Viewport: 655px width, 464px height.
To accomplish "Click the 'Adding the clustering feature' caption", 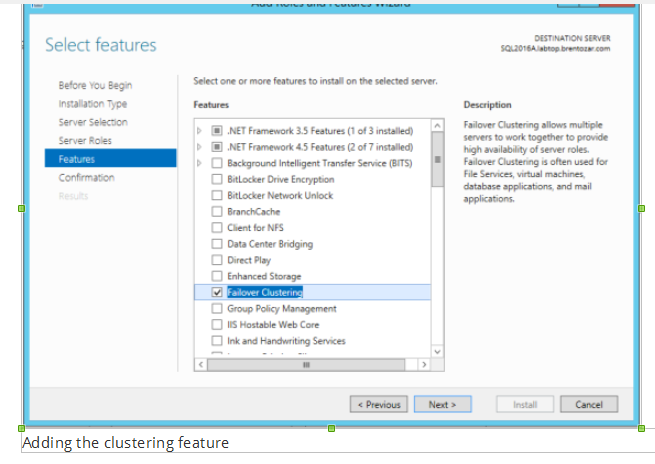I will tap(126, 442).
